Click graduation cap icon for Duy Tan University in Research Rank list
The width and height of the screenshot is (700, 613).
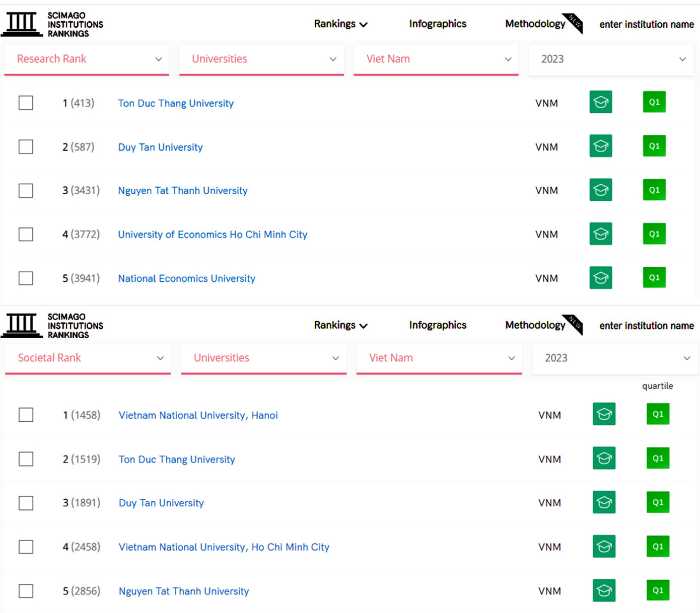[600, 146]
